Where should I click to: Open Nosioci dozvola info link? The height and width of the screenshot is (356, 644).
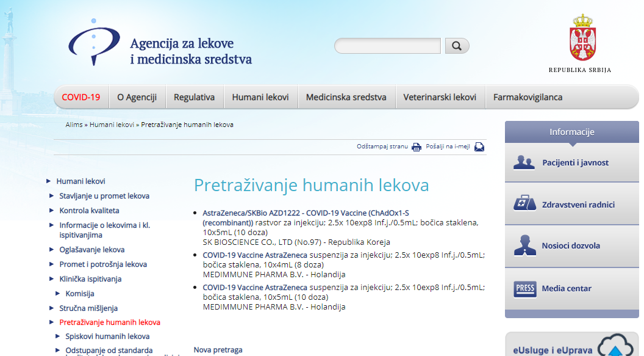[x=571, y=246]
